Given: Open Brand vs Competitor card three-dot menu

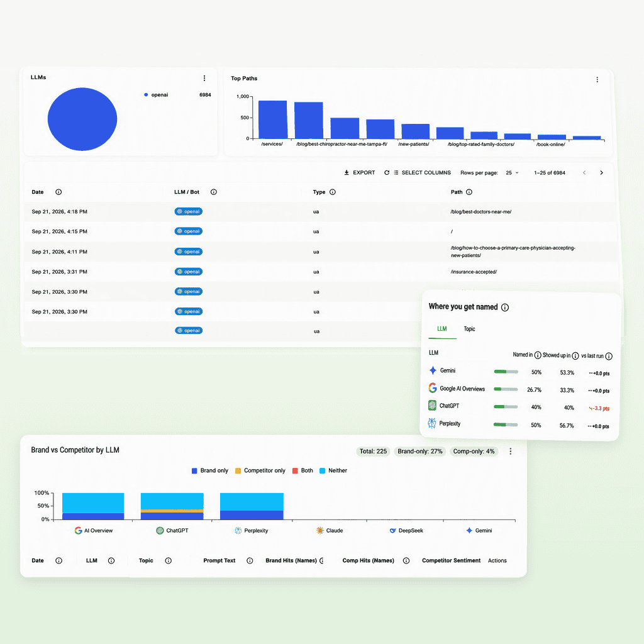Looking at the screenshot, I should click(x=510, y=452).
